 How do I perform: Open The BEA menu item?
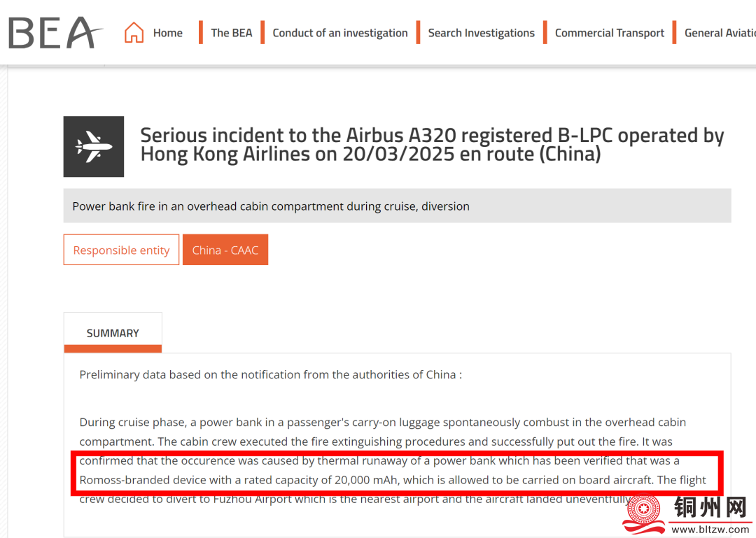231,33
